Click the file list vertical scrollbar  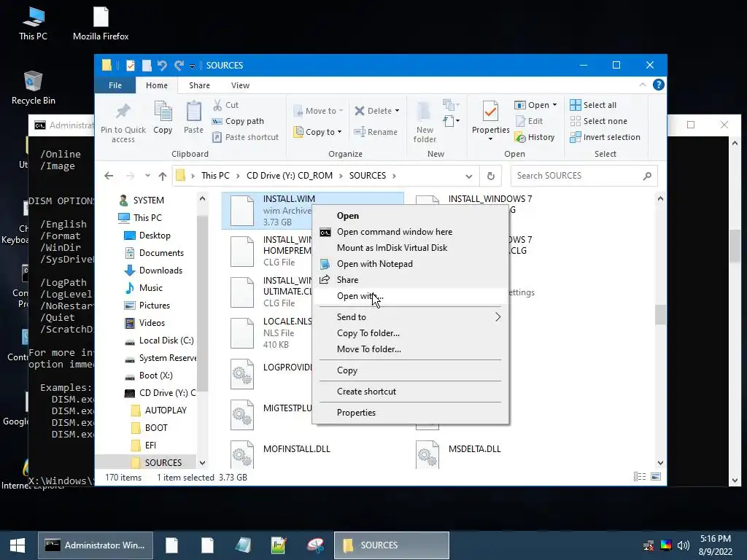pos(659,315)
